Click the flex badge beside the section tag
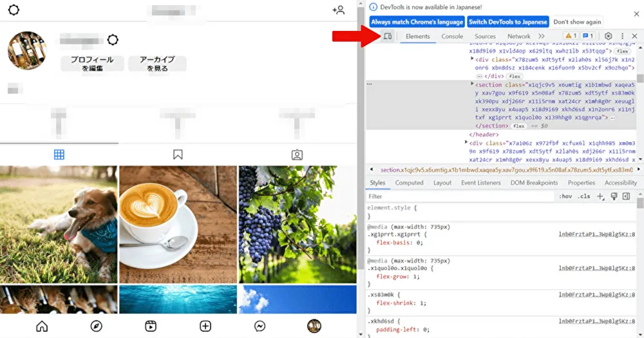644x338 pixels. click(x=518, y=126)
